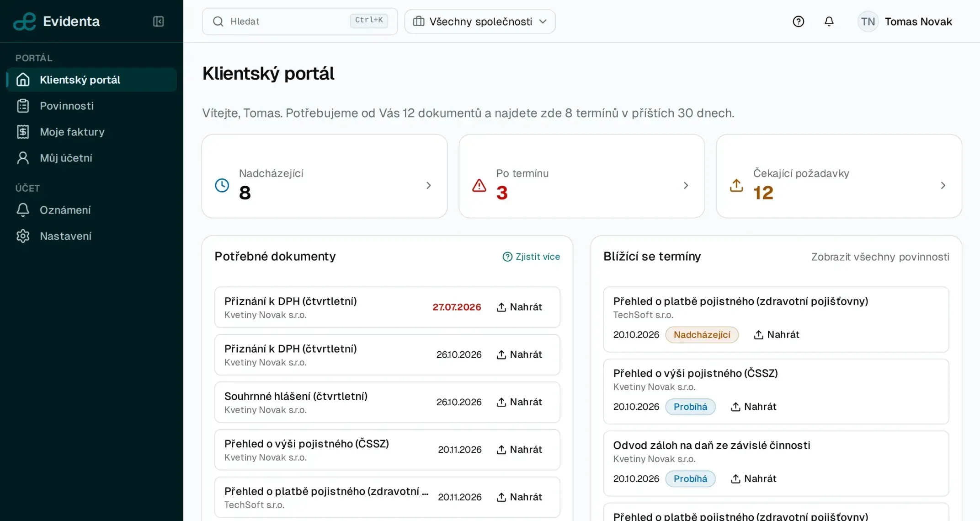Click the Nadcházející count 8
The height and width of the screenshot is (521, 980).
pyautogui.click(x=245, y=193)
